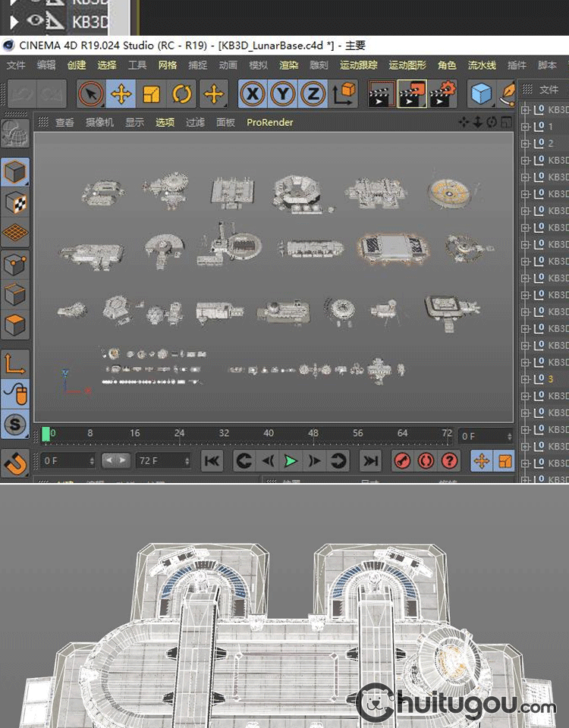
Task: Toggle Autokeying red circle button
Action: coord(426,461)
